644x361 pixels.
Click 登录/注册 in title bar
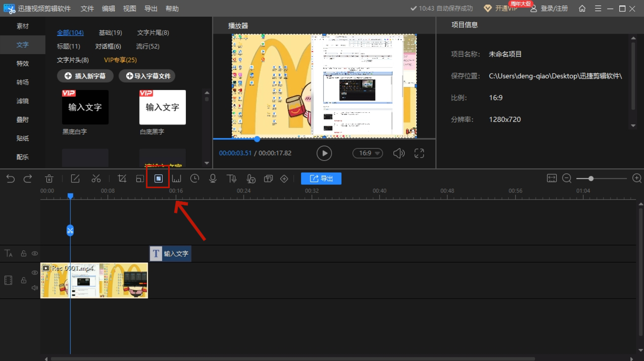[549, 9]
